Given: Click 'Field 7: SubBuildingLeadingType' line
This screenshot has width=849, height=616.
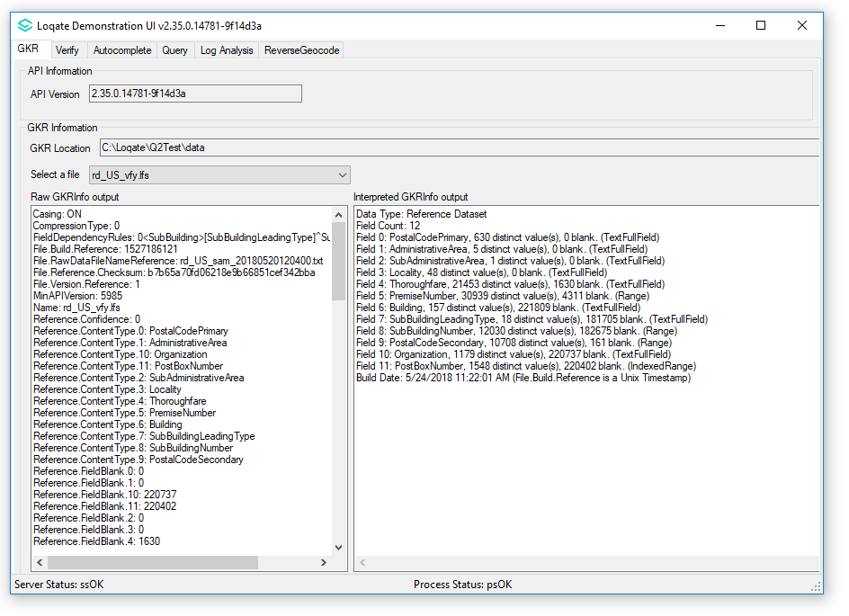Looking at the screenshot, I should pos(532,319).
